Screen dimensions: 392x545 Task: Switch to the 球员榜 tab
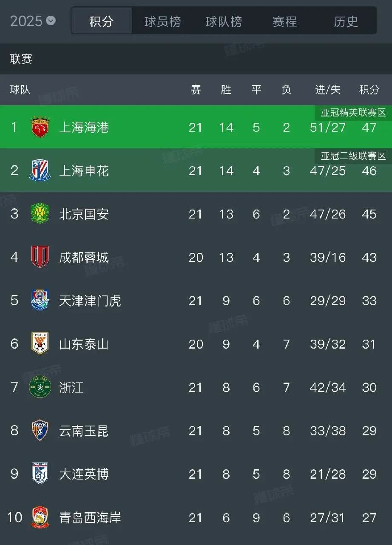pyautogui.click(x=162, y=21)
